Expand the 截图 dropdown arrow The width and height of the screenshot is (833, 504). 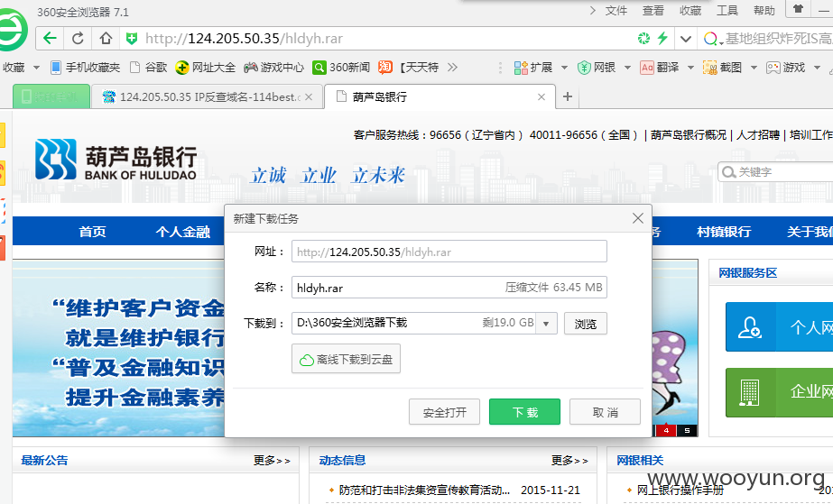754,68
